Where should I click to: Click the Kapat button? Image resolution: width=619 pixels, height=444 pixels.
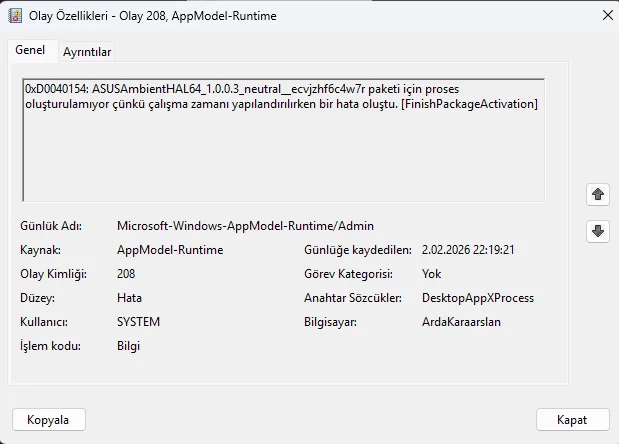(x=573, y=419)
